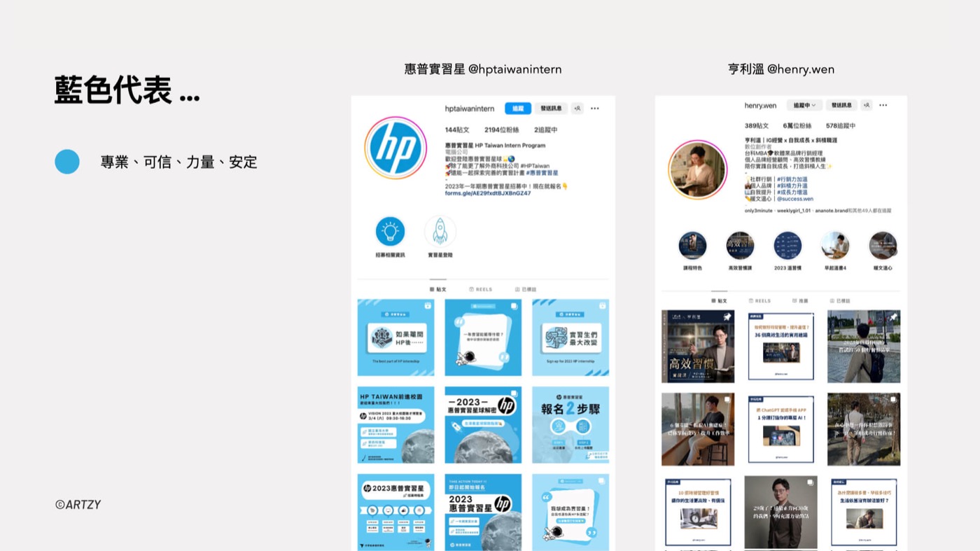Click the HP logo profile picture
Screen dimensions: 980x551
click(x=395, y=148)
